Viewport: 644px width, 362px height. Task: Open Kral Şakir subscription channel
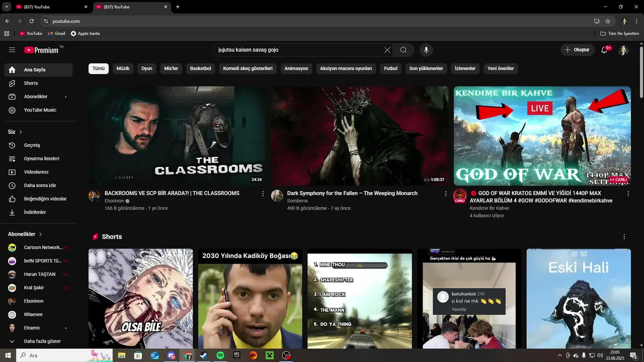pyautogui.click(x=38, y=288)
